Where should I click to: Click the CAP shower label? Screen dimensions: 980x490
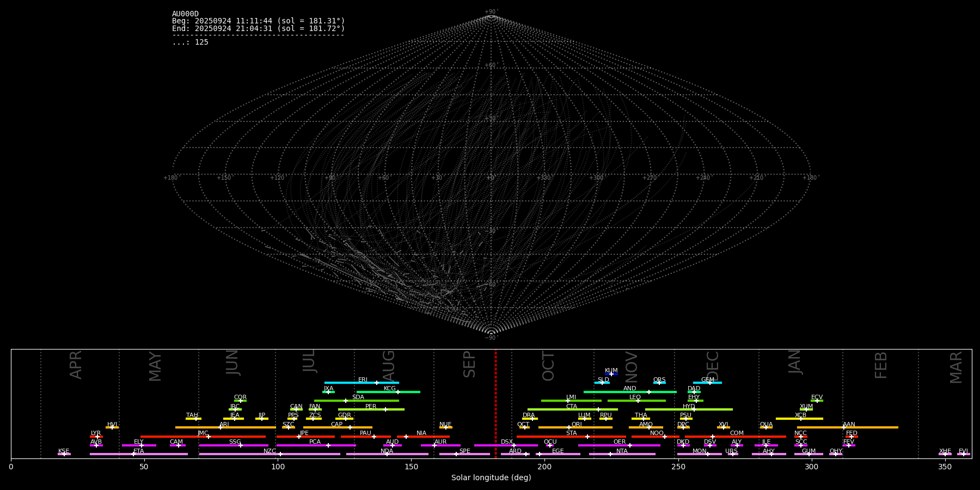(337, 425)
